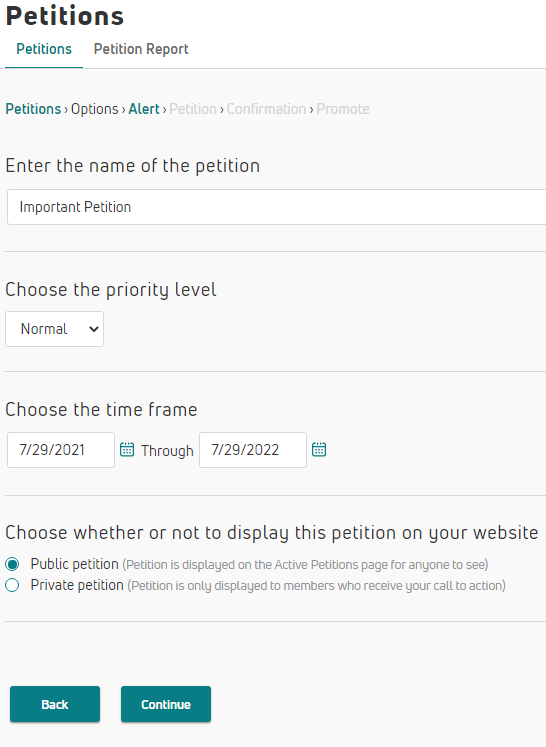The image size is (546, 747).
Task: Click the disabled Promote breadcrumb step
Action: pyautogui.click(x=343, y=109)
